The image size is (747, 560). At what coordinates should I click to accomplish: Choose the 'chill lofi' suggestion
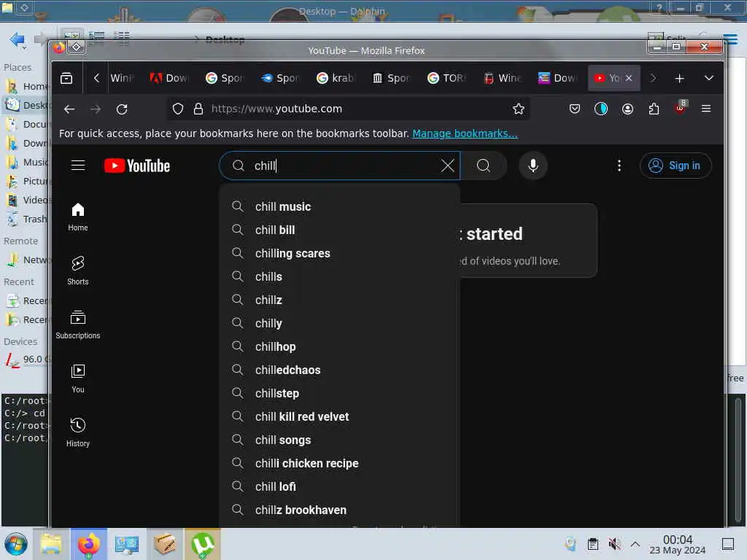tap(340, 486)
